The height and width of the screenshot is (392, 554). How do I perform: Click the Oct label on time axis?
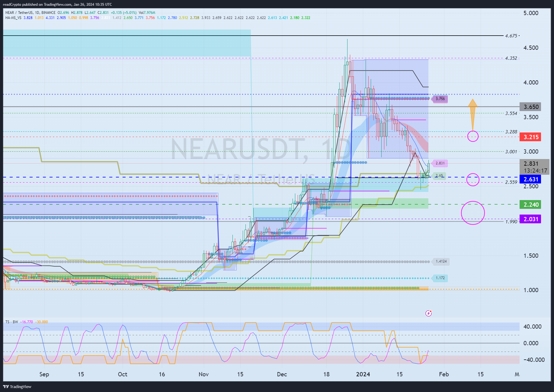[123, 374]
